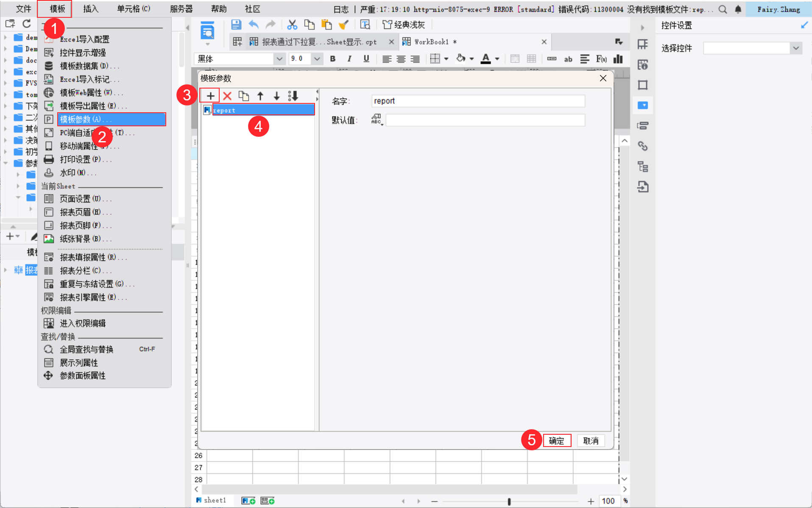This screenshot has width=812, height=508.
Task: Click the paste icon in main toolbar
Action: pos(326,25)
